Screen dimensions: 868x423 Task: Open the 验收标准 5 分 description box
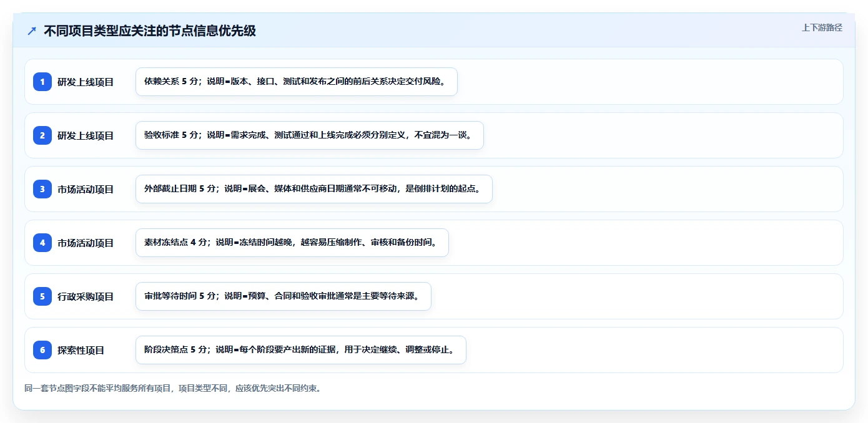(x=310, y=135)
